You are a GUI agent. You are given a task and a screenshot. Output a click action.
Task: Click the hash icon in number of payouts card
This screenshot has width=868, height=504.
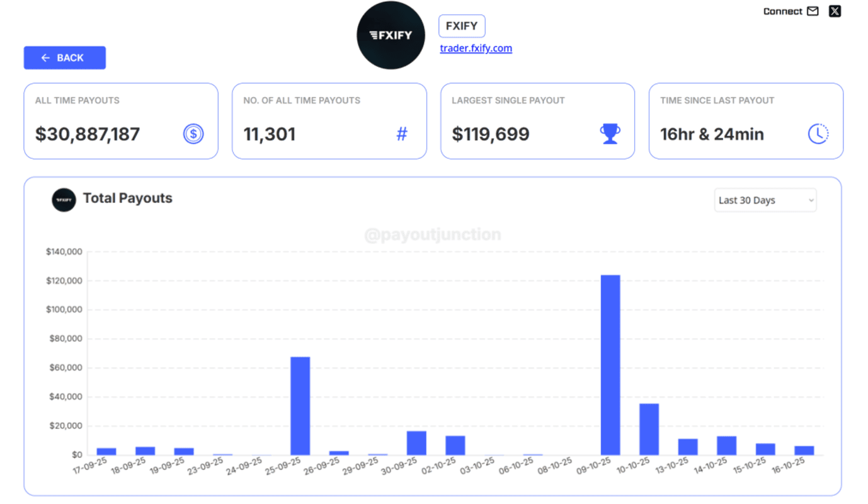(x=402, y=134)
